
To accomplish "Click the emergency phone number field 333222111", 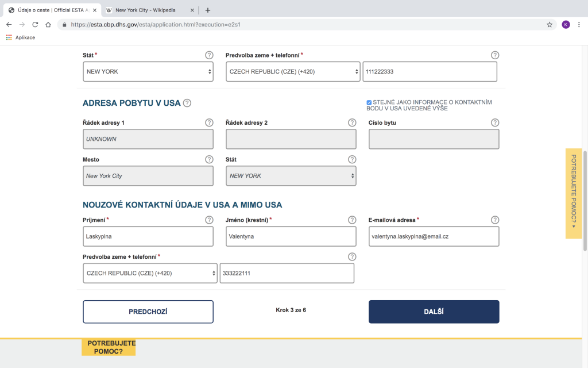I will pos(287,273).
